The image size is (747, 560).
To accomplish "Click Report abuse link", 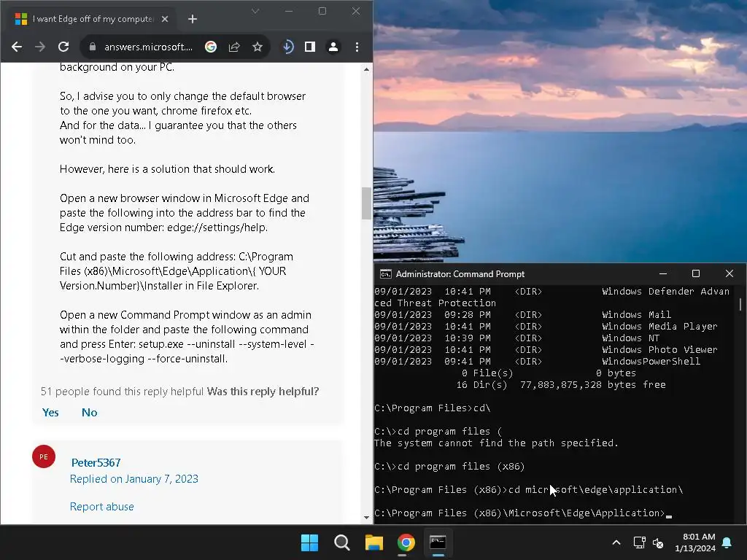I will pyautogui.click(x=102, y=506).
